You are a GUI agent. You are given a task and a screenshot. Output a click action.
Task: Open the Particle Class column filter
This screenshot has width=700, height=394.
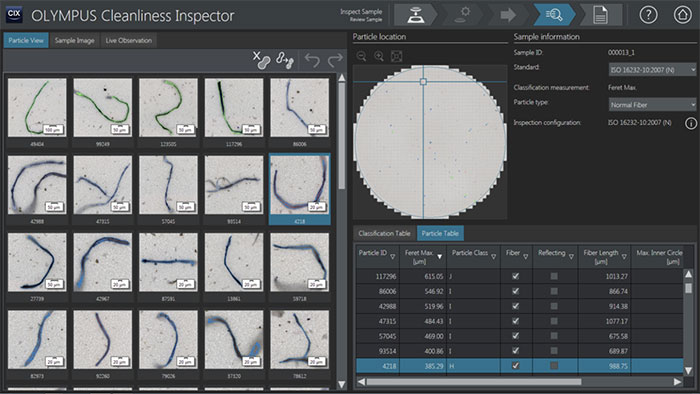click(x=493, y=257)
